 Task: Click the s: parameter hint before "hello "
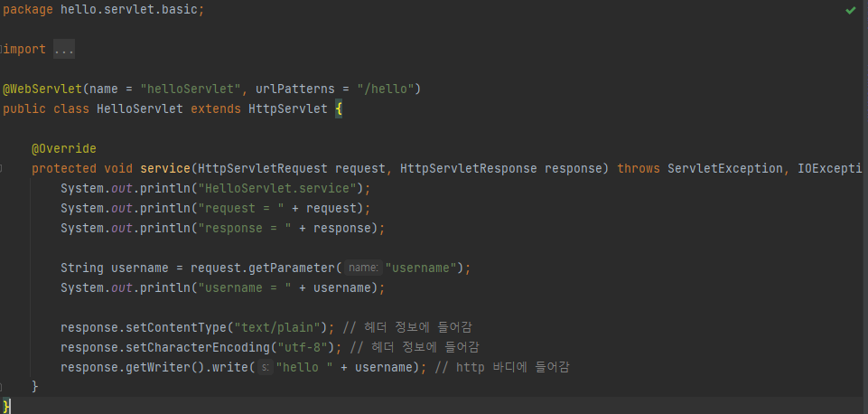click(x=266, y=367)
